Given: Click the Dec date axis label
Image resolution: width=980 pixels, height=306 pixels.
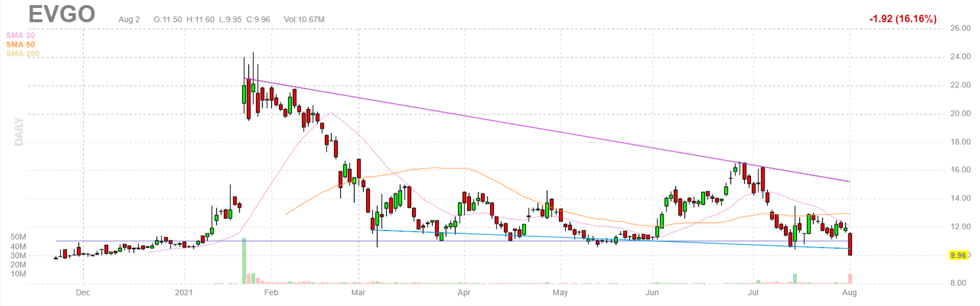Looking at the screenshot, I should [x=83, y=292].
